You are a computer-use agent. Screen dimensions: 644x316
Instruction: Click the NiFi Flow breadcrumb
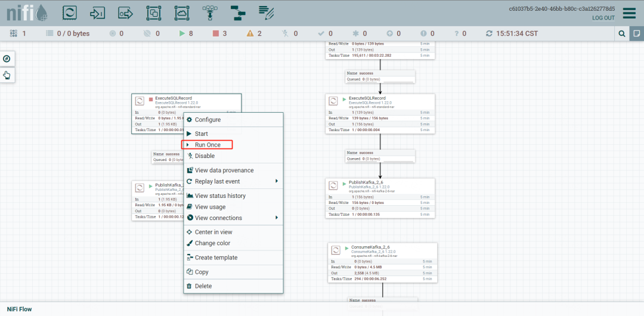pos(19,309)
